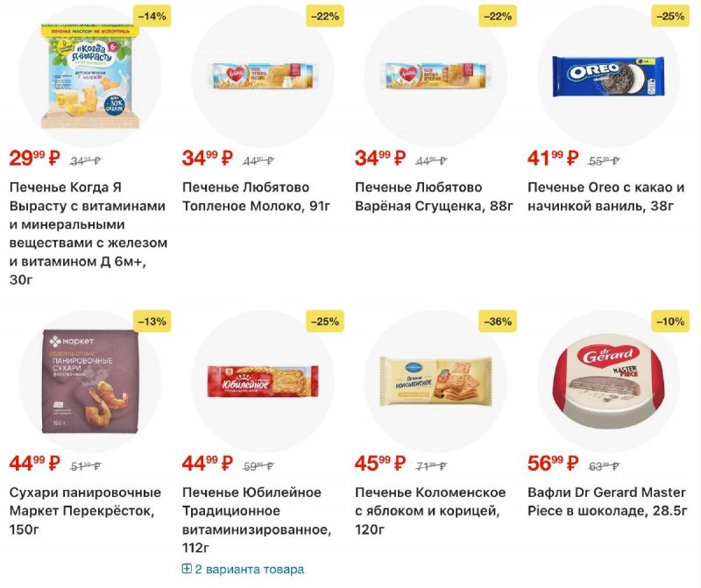The height and width of the screenshot is (588, 701).
Task: Click the −10% discount badge
Action: [x=670, y=322]
